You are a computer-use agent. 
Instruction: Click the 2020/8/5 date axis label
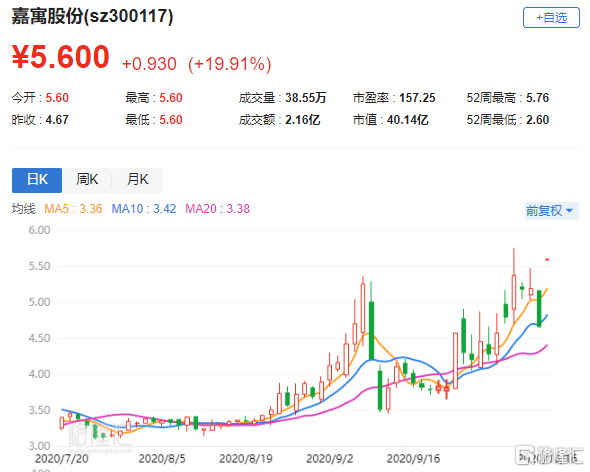(162, 458)
